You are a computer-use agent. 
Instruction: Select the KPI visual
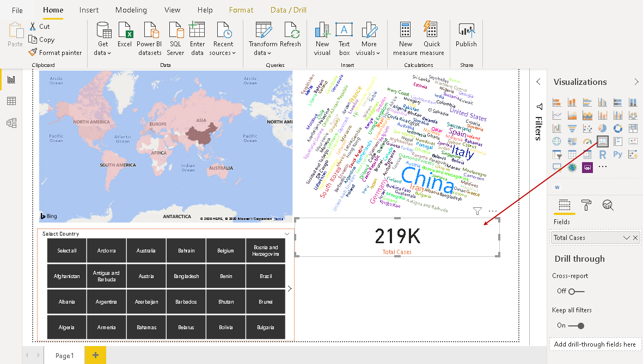coord(633,141)
